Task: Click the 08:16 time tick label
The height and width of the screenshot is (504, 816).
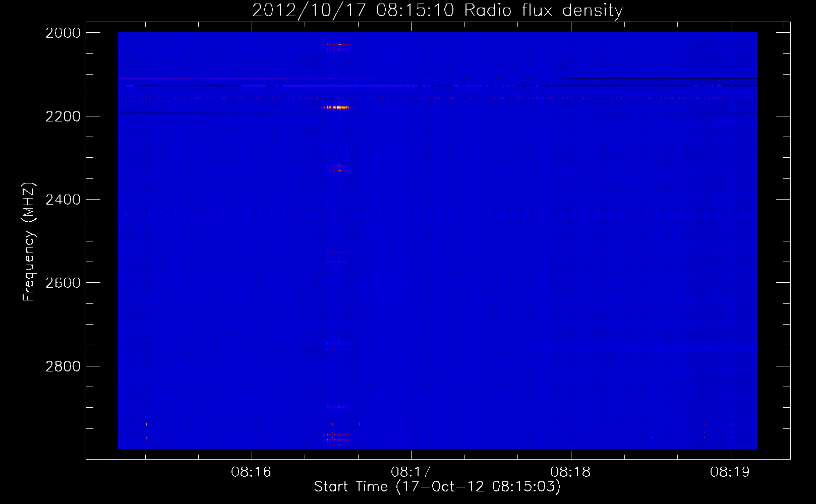Action: pos(251,472)
